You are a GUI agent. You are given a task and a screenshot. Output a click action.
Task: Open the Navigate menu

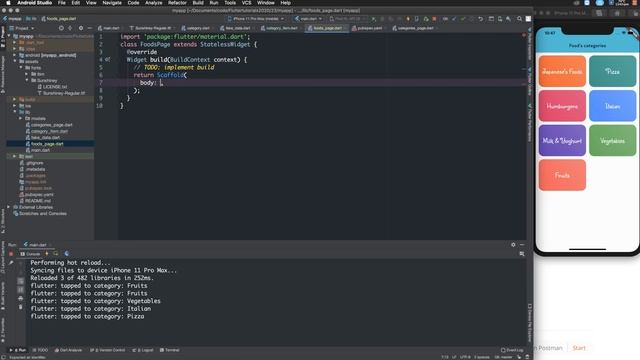click(112, 3)
